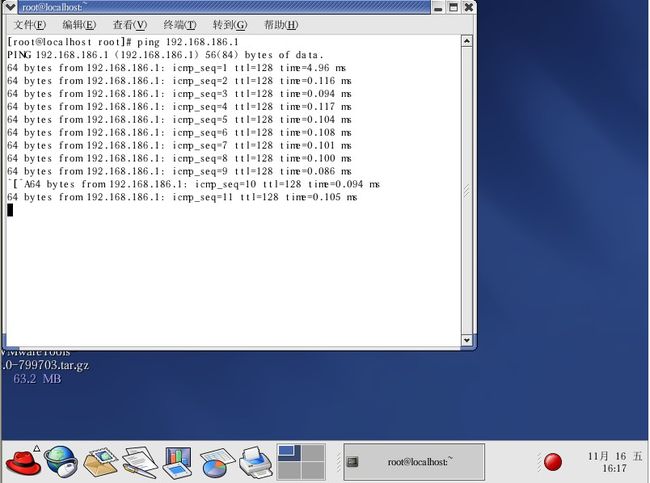The width and height of the screenshot is (650, 483).
Task: Launch the web browser globe icon
Action: (61, 462)
